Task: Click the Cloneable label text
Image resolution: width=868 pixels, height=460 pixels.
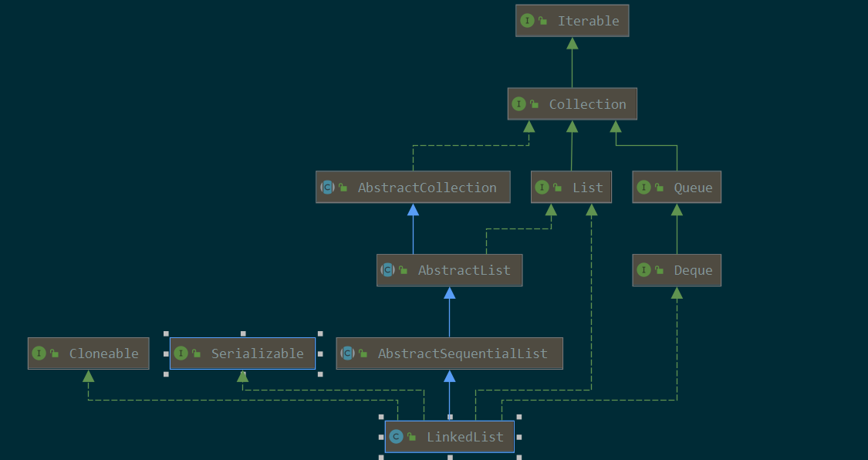Action: (x=104, y=353)
